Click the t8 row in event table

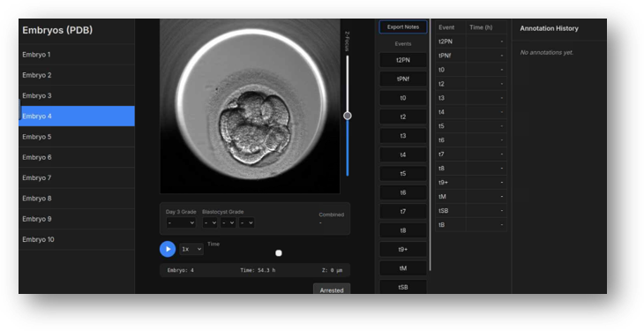(x=471, y=169)
